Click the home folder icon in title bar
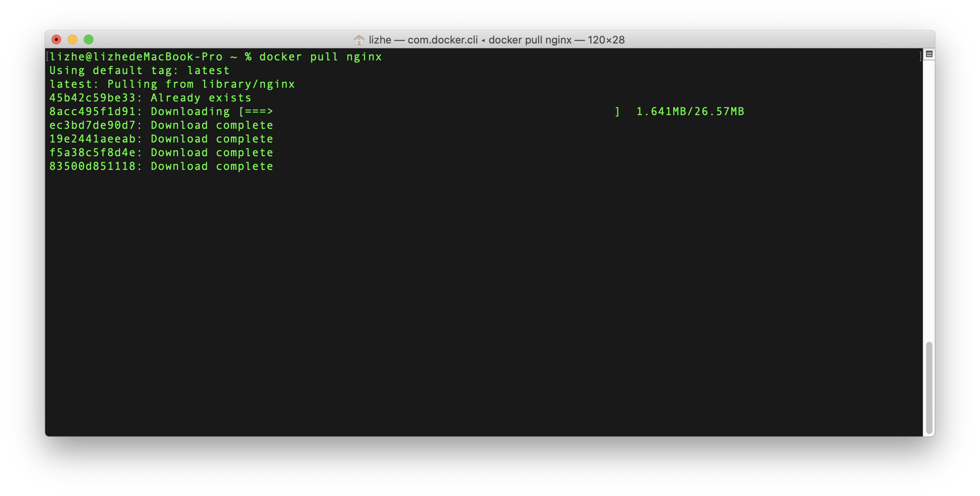The image size is (980, 496). (x=359, y=40)
